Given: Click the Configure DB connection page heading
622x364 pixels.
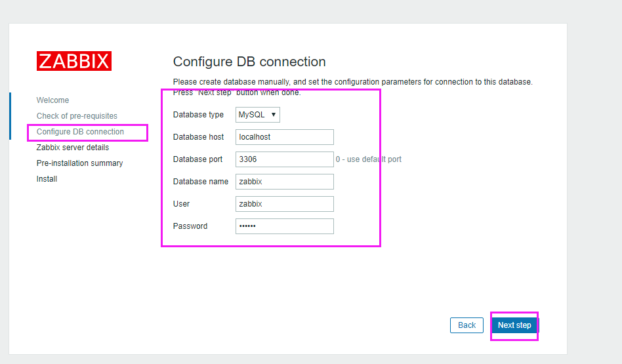Looking at the screenshot, I should (x=249, y=62).
